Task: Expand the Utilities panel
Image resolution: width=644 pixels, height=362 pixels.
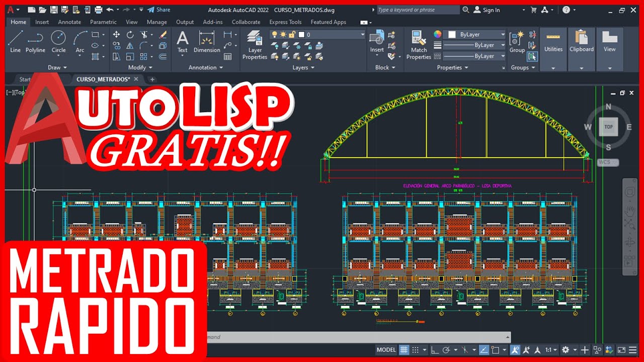Action: point(553,68)
